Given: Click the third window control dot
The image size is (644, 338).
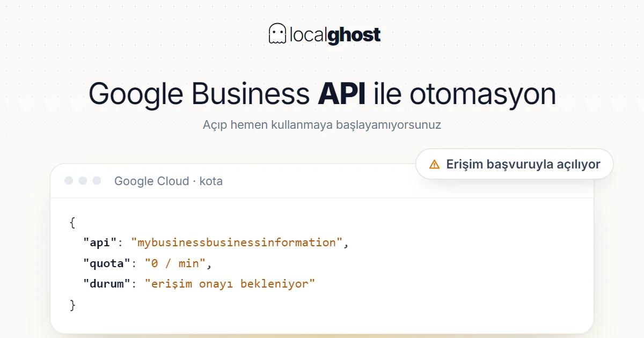Looking at the screenshot, I should (97, 181).
